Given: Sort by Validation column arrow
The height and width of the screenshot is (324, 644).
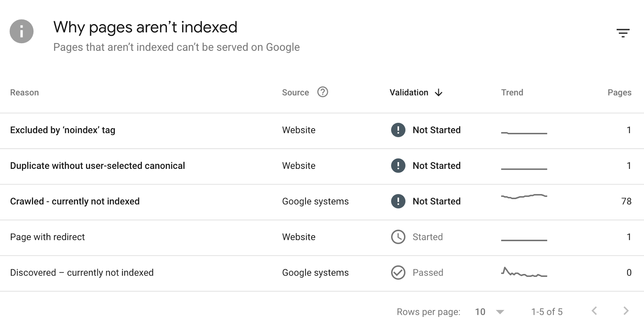Looking at the screenshot, I should click(x=439, y=93).
